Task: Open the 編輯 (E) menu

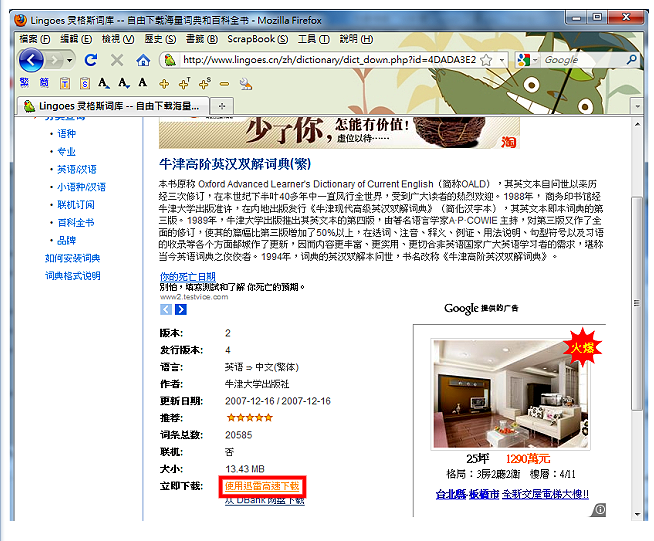Action: (76, 39)
